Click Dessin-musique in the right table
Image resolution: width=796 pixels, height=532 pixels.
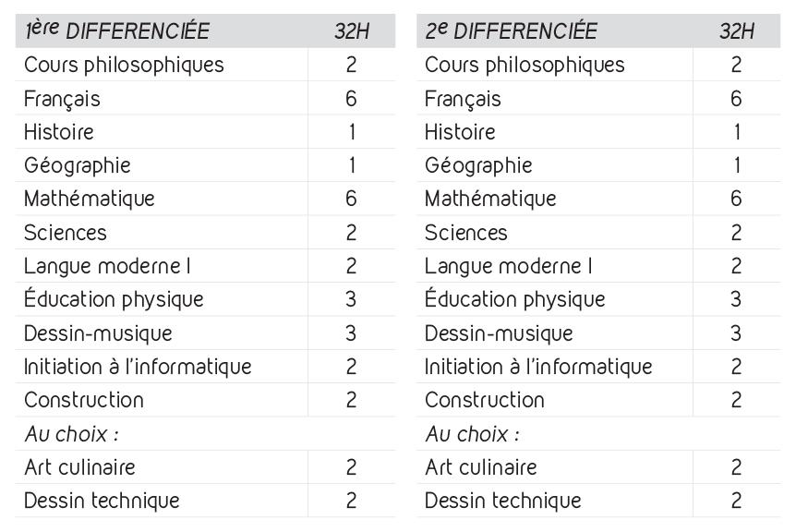coord(499,333)
